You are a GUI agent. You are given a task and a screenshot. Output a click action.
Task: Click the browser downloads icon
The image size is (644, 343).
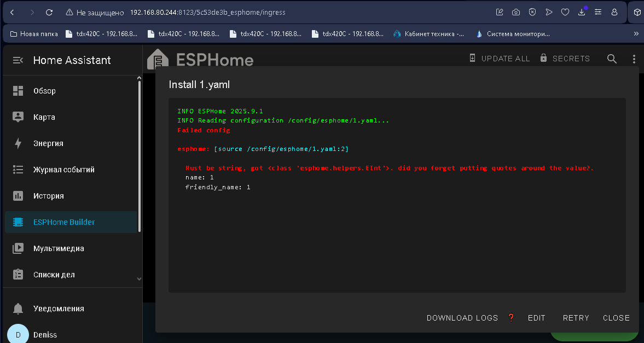[582, 12]
